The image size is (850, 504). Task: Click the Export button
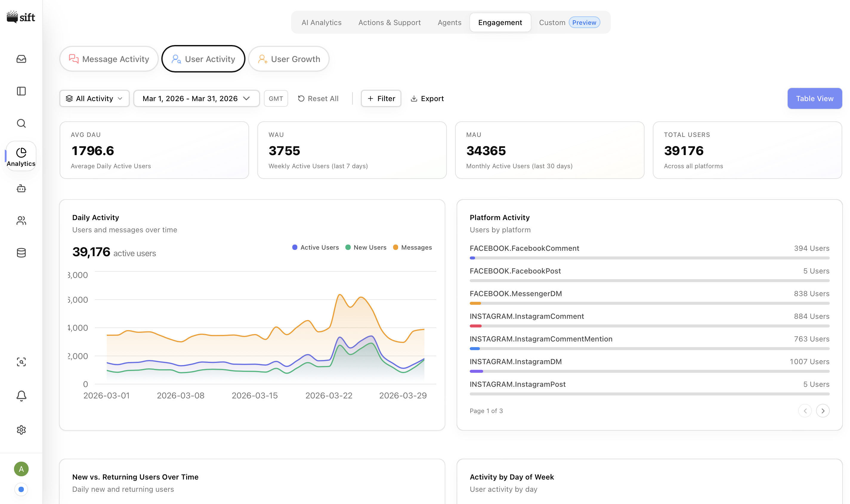coord(427,98)
